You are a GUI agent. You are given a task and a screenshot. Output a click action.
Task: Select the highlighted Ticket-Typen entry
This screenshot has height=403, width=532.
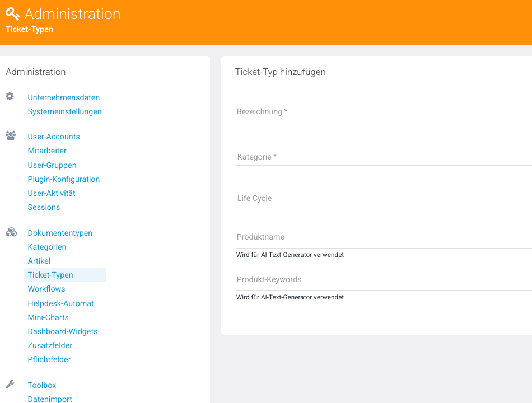pos(65,275)
